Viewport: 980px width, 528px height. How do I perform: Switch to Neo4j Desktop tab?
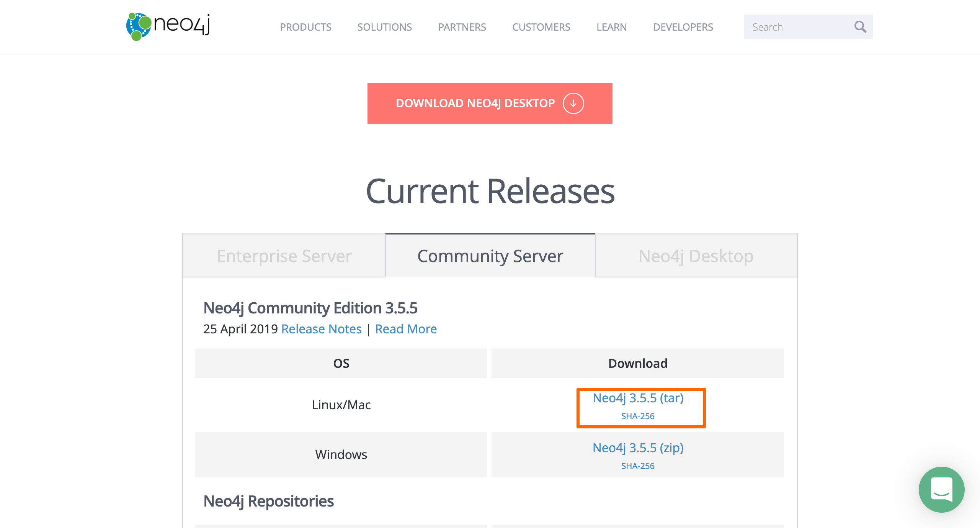(696, 256)
